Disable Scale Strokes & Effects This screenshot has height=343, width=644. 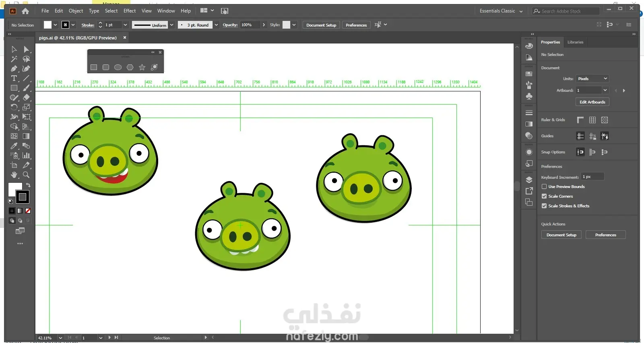(544, 206)
